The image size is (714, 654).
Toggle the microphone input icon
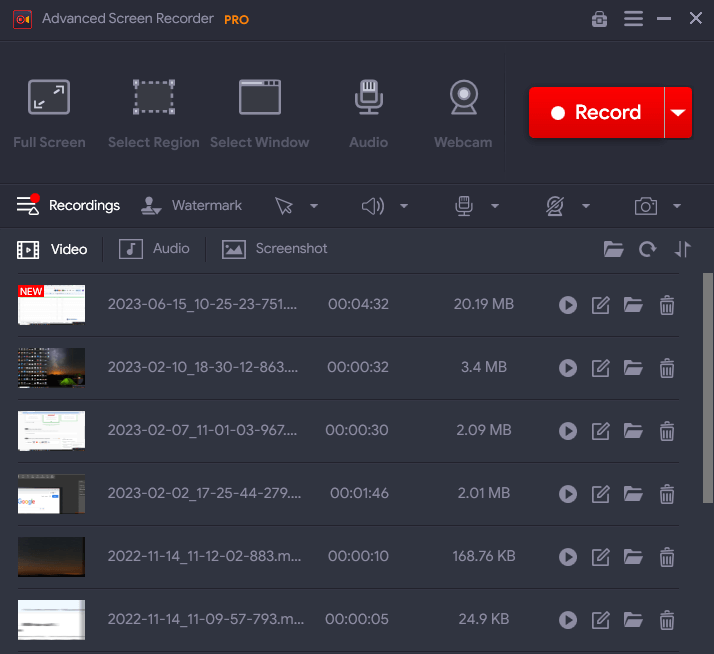(464, 206)
